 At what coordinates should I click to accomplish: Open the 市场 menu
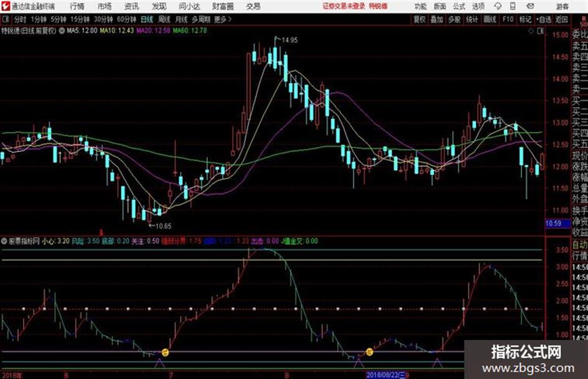[105, 6]
